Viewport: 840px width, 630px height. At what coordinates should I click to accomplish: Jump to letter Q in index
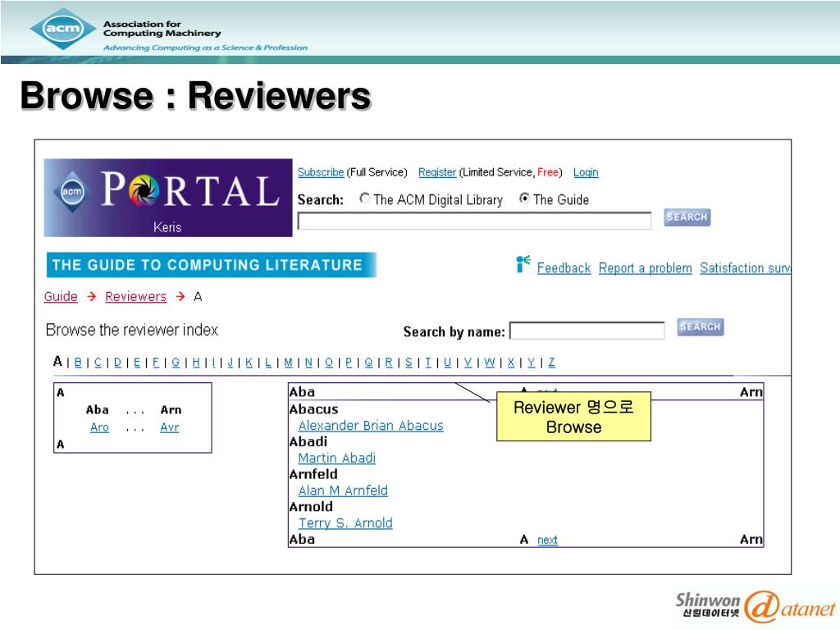(x=368, y=363)
